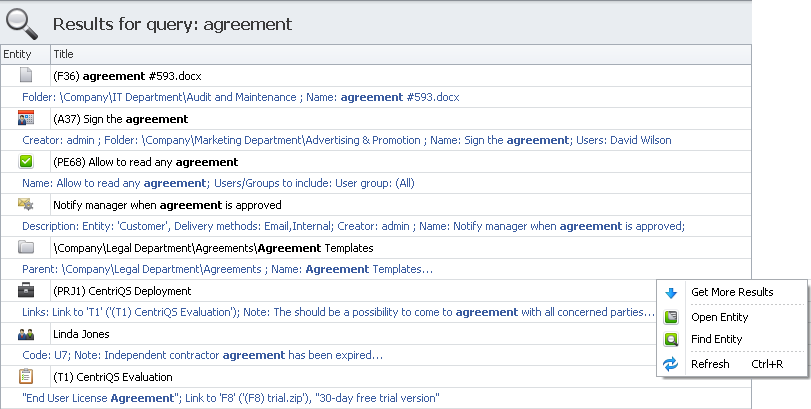Click the document icon for agreement #593.docx
Screen dimensions: 811x409
click(x=26, y=75)
